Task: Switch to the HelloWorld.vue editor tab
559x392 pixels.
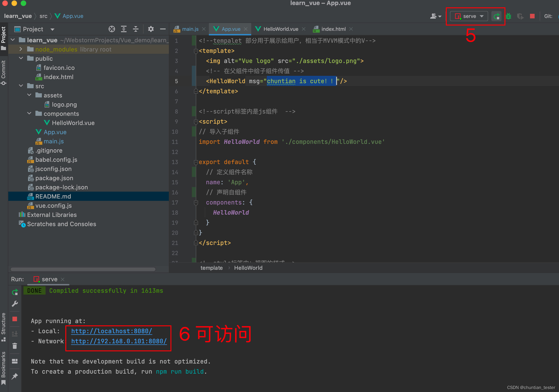Action: [280, 29]
